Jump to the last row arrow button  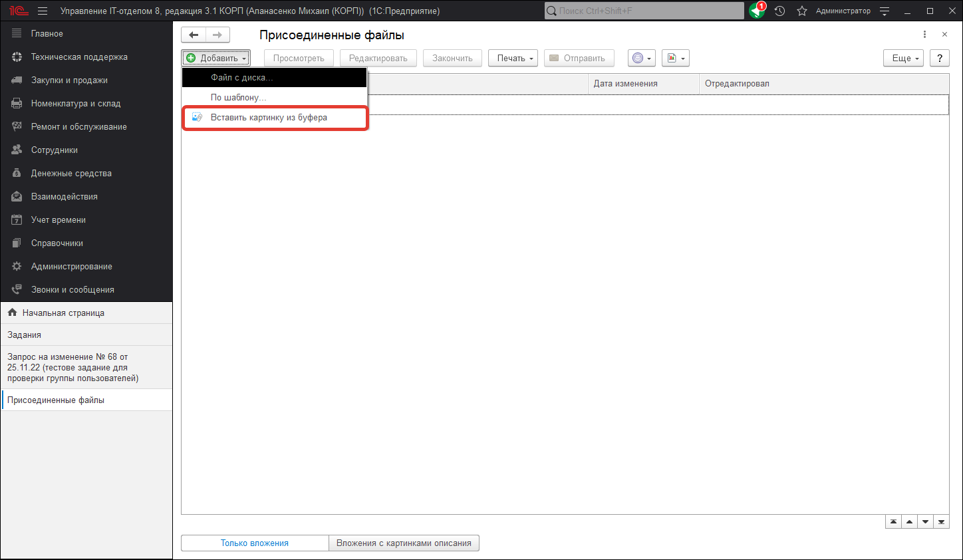[x=941, y=522]
